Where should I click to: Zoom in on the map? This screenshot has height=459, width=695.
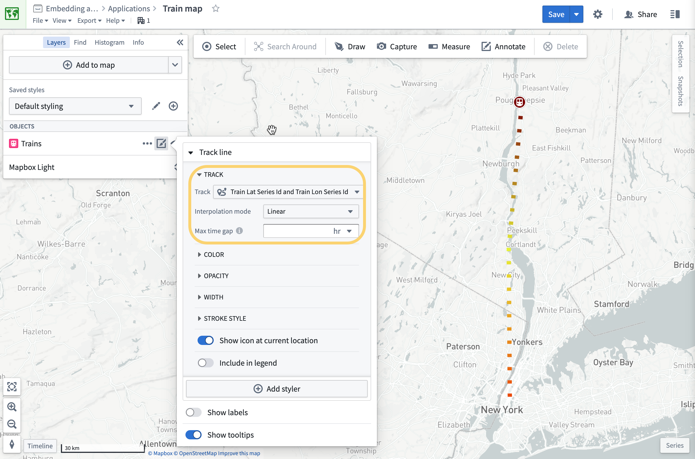(x=12, y=407)
